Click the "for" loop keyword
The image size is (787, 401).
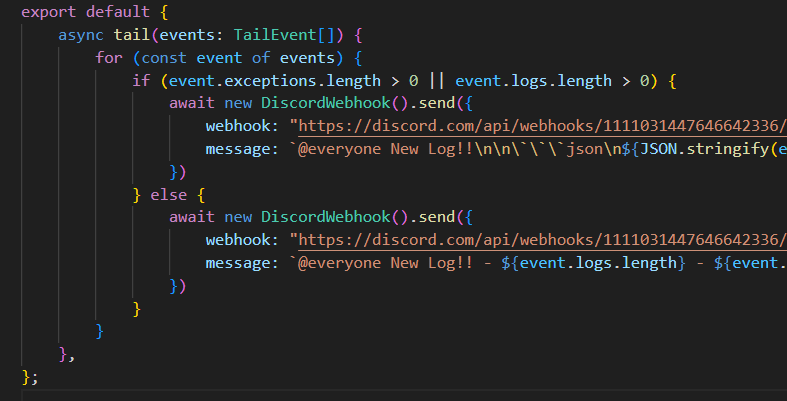click(109, 58)
